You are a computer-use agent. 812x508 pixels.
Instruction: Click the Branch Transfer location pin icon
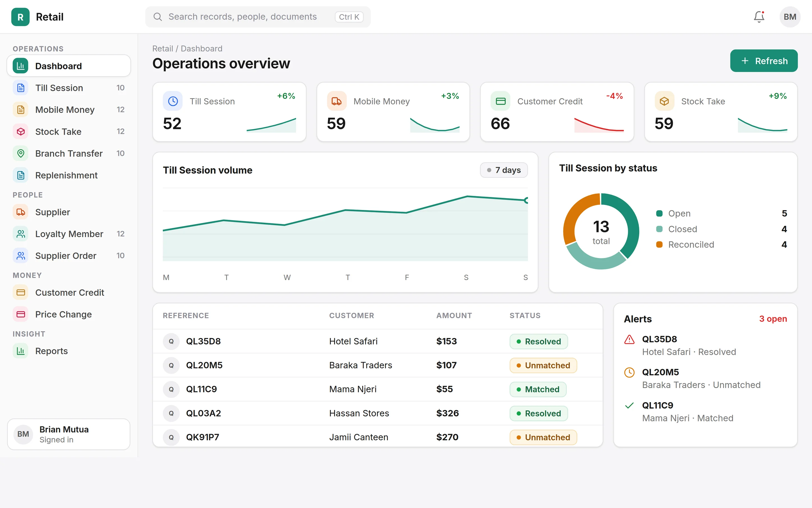point(21,153)
